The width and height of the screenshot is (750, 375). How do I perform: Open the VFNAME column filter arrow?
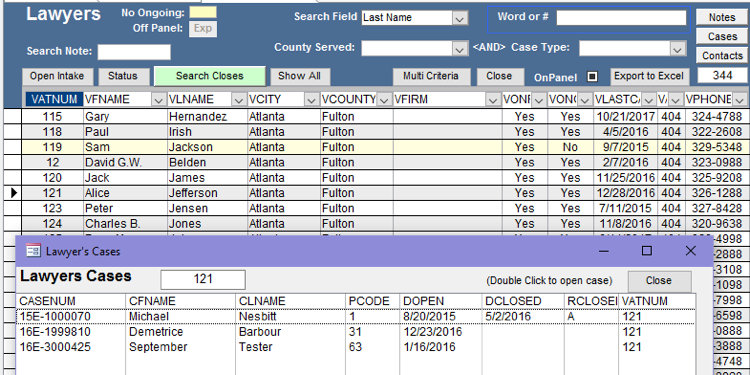coord(158,99)
